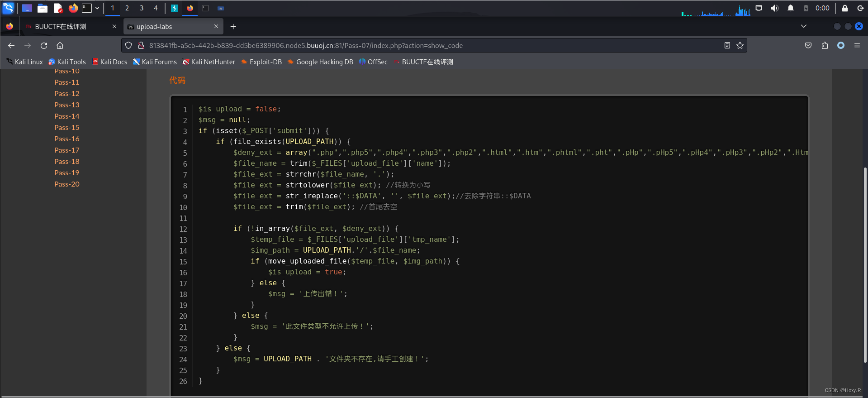
Task: Open the tracking protection shield icon
Action: click(x=128, y=45)
